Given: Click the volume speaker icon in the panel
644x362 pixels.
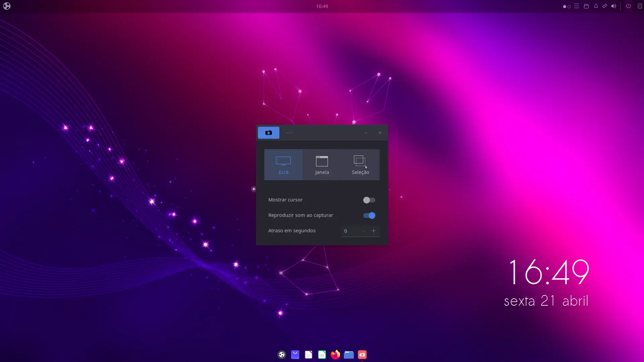Looking at the screenshot, I should pyautogui.click(x=613, y=6).
